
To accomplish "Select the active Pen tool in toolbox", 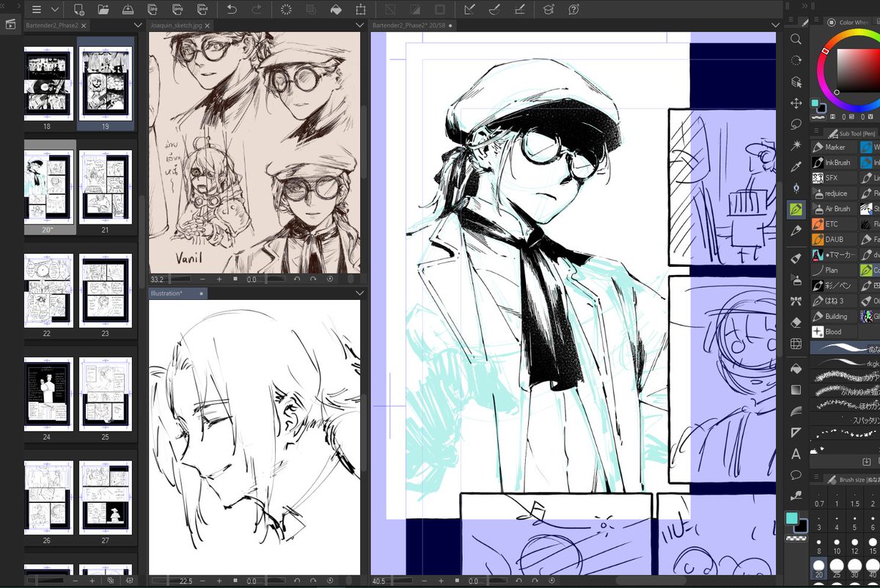I will (x=796, y=210).
